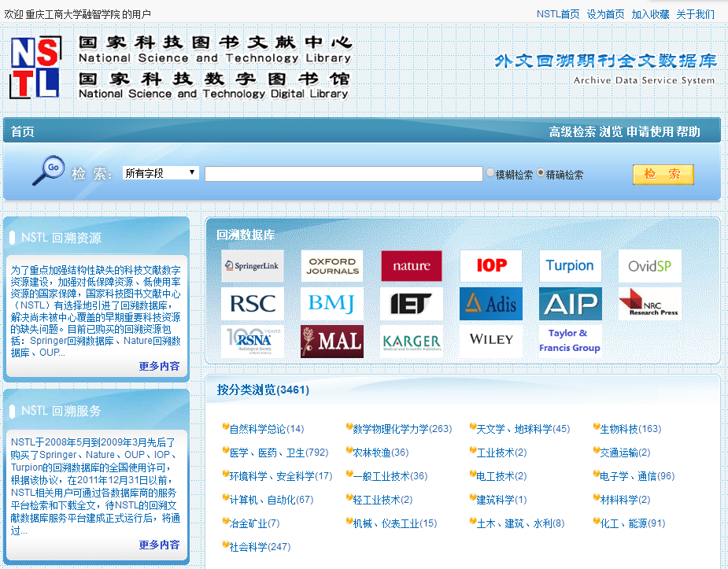
Task: Browse category 机械、仪表工业(15)
Action: (394, 523)
